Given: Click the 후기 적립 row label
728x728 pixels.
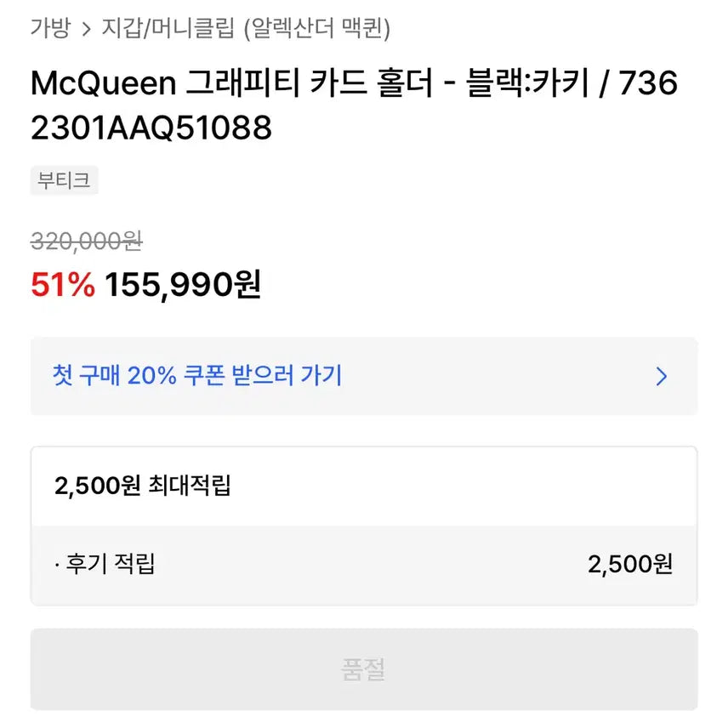Looking at the screenshot, I should pyautogui.click(x=111, y=563).
